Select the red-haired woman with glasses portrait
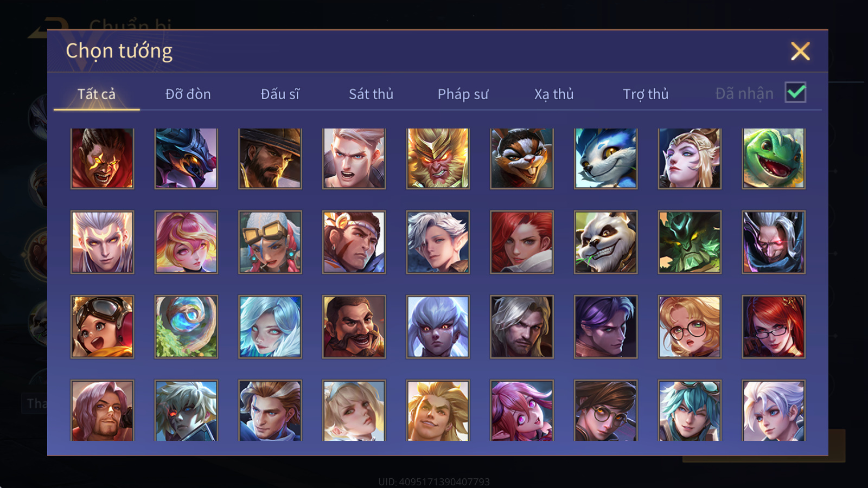The width and height of the screenshot is (868, 488). click(774, 326)
